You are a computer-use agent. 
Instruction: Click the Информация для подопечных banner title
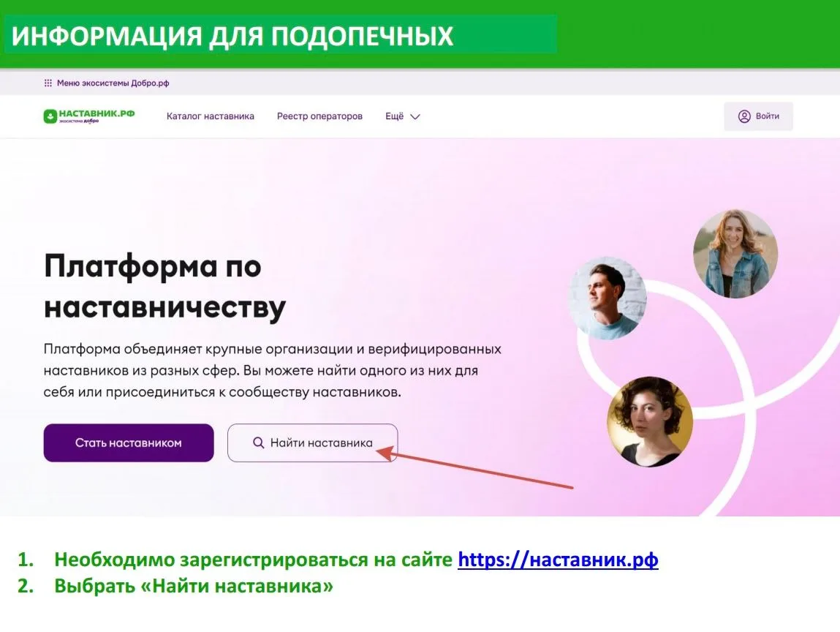click(232, 36)
